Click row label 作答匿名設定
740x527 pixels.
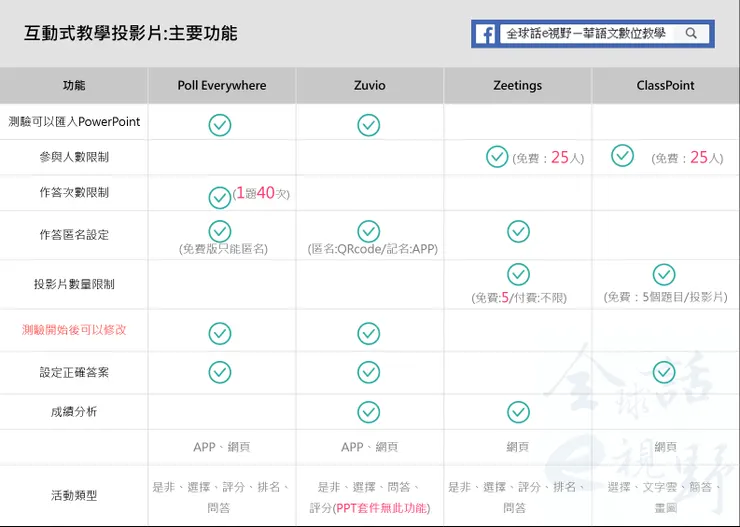coord(74,234)
